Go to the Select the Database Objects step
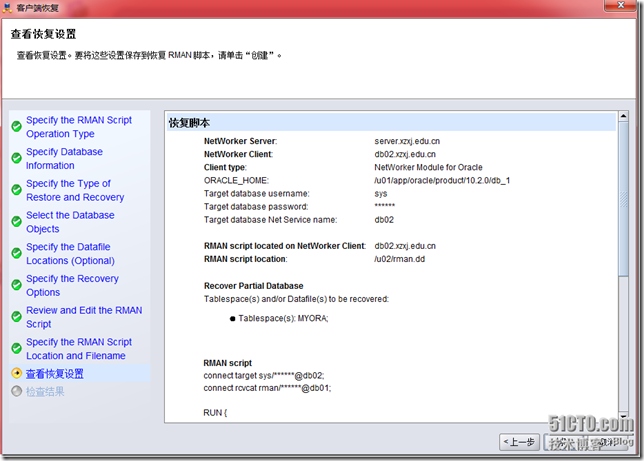Image resolution: width=644 pixels, height=461 pixels. (70, 222)
